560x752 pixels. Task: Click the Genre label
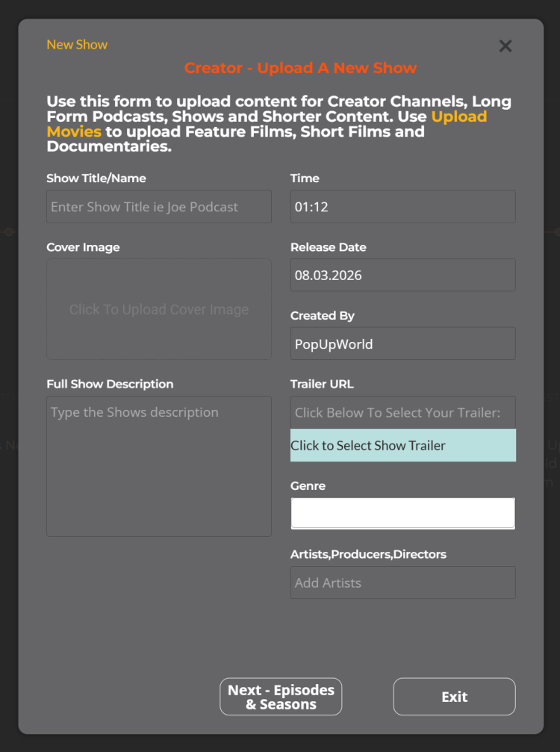(308, 485)
